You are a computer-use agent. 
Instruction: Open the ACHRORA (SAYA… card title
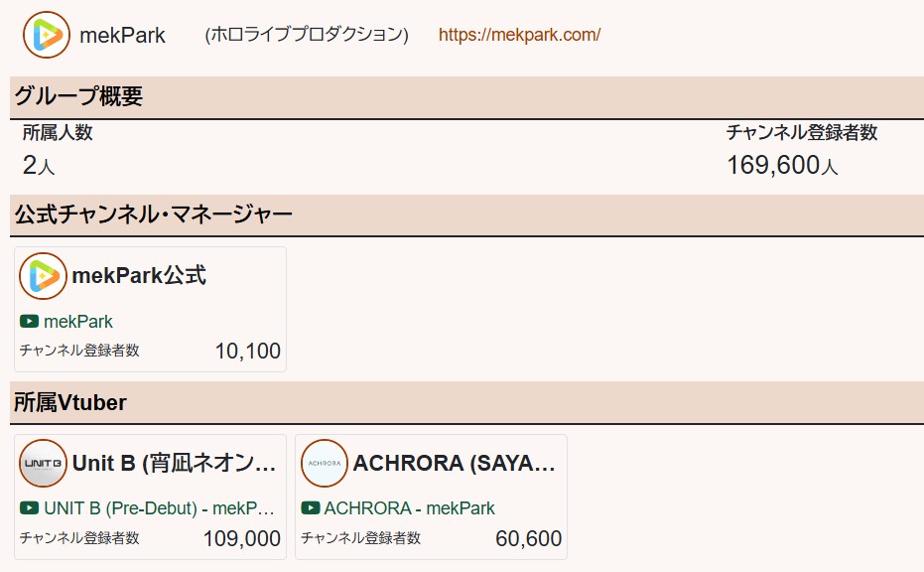(x=455, y=463)
